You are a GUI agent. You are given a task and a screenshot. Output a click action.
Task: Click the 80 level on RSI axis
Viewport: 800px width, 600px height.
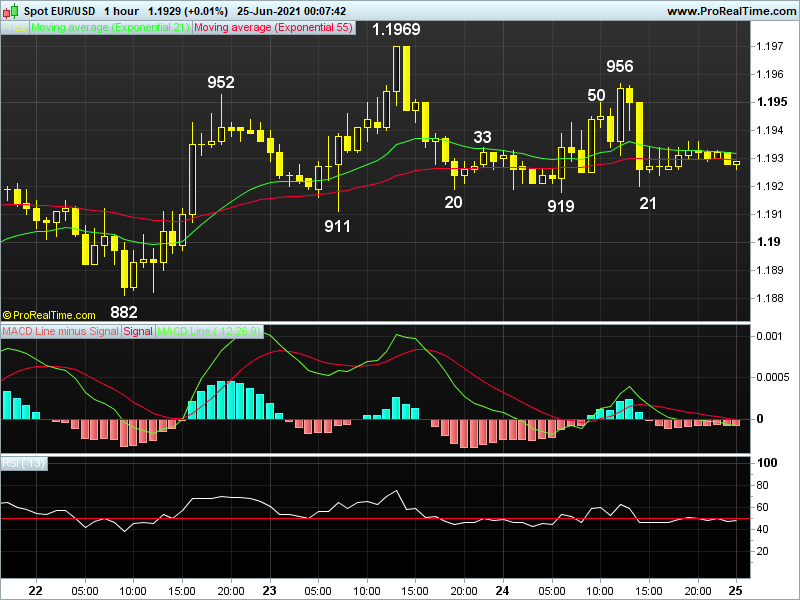click(767, 486)
